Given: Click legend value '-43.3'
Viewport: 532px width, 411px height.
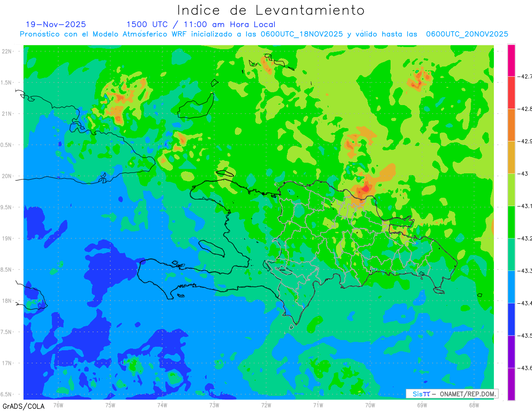Looking at the screenshot, I should pyautogui.click(x=526, y=271).
